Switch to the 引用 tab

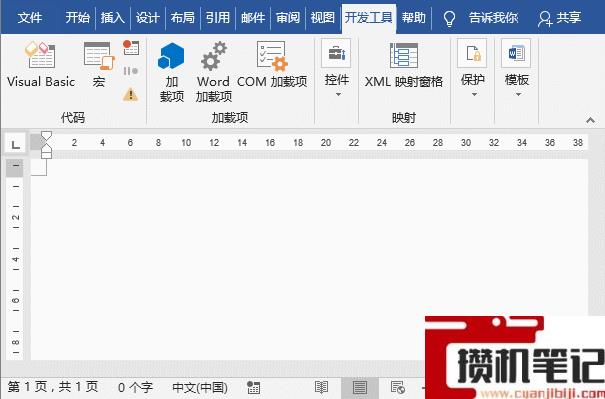click(x=218, y=18)
